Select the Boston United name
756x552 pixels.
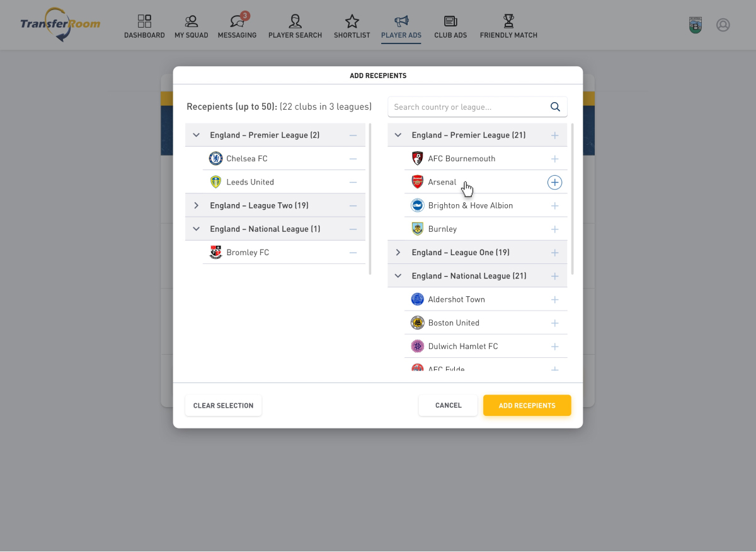click(454, 323)
